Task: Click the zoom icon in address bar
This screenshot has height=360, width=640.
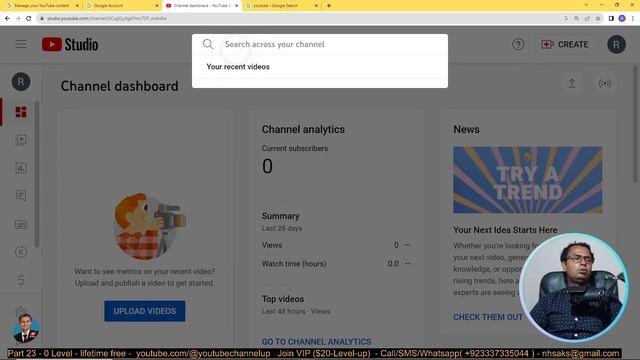Action: [576, 18]
